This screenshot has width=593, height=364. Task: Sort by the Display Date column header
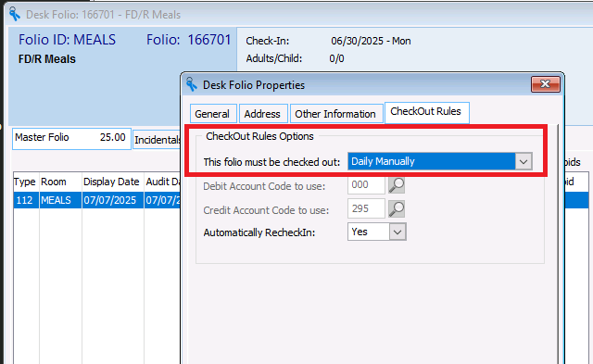tap(112, 182)
